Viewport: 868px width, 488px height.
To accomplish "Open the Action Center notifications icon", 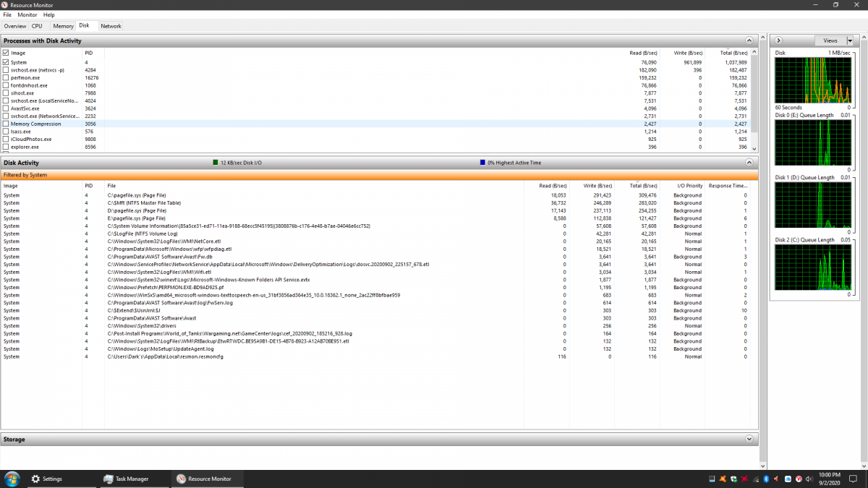I will pyautogui.click(x=853, y=479).
